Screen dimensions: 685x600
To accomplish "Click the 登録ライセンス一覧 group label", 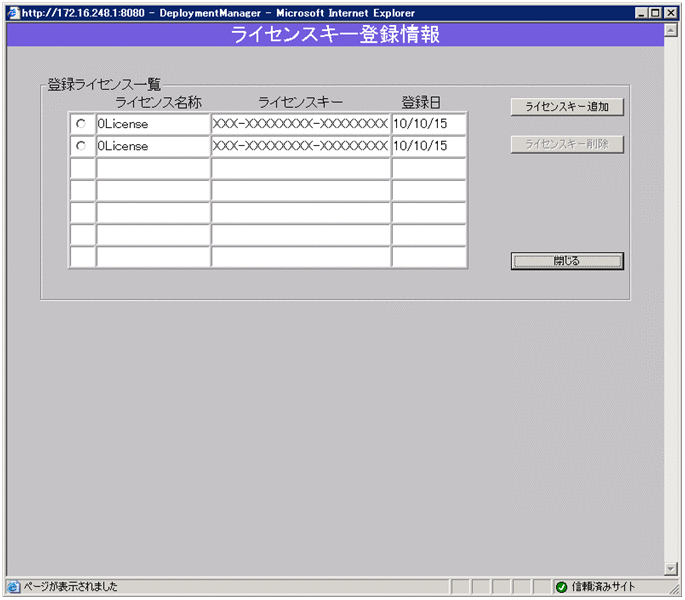I will 104,84.
